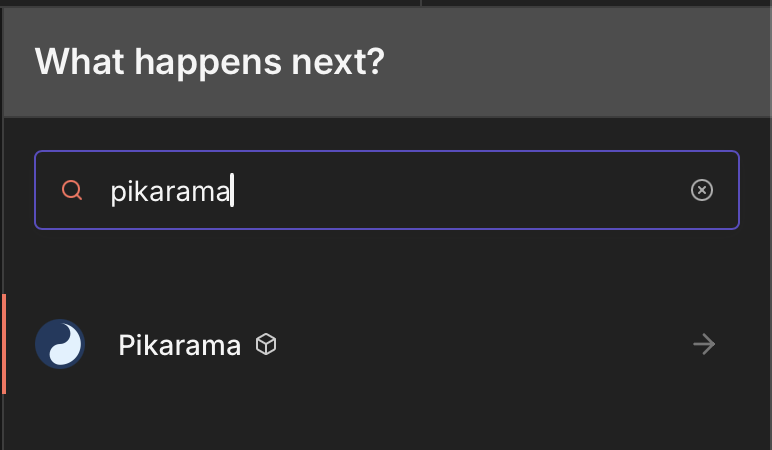This screenshot has width=772, height=450.
Task: Open Pikarama via the right arrow
Action: (704, 344)
